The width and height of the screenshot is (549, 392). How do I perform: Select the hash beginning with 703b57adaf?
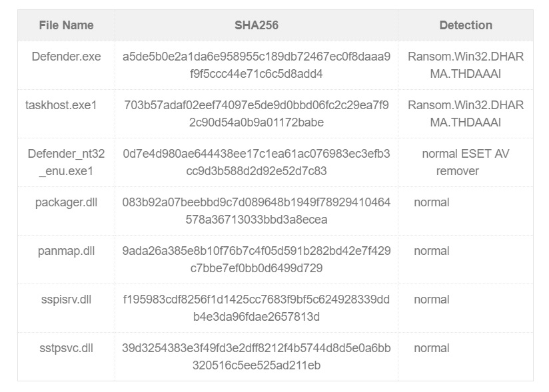pos(257,114)
